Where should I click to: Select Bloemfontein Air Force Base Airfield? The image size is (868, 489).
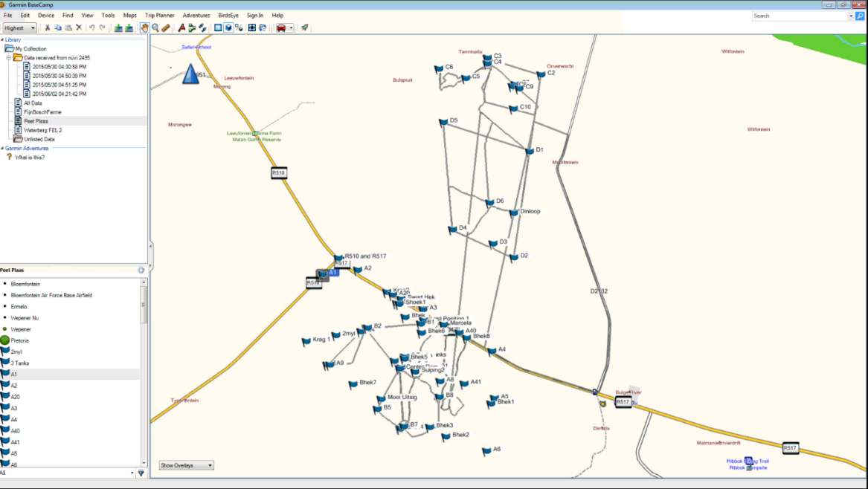coord(51,295)
